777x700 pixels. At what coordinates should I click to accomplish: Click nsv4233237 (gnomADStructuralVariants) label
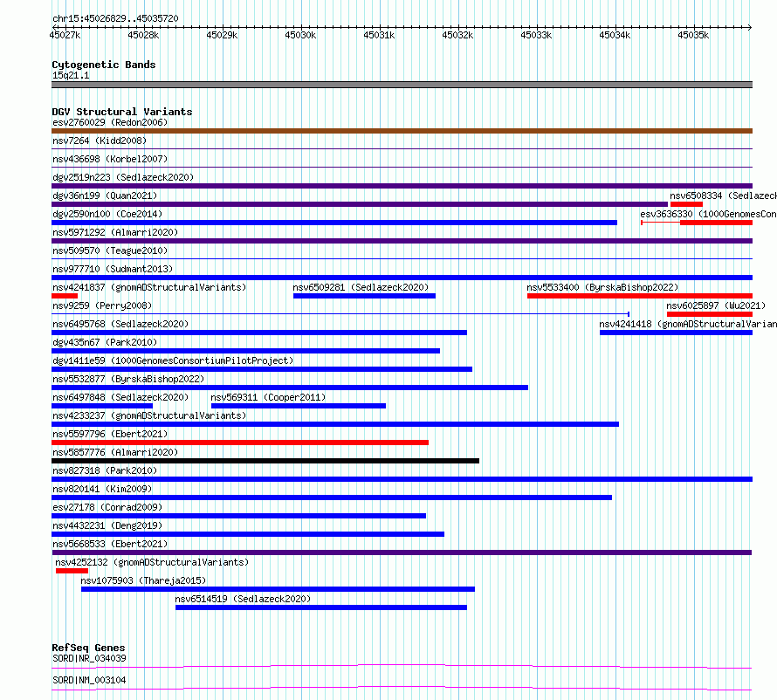[x=149, y=415]
